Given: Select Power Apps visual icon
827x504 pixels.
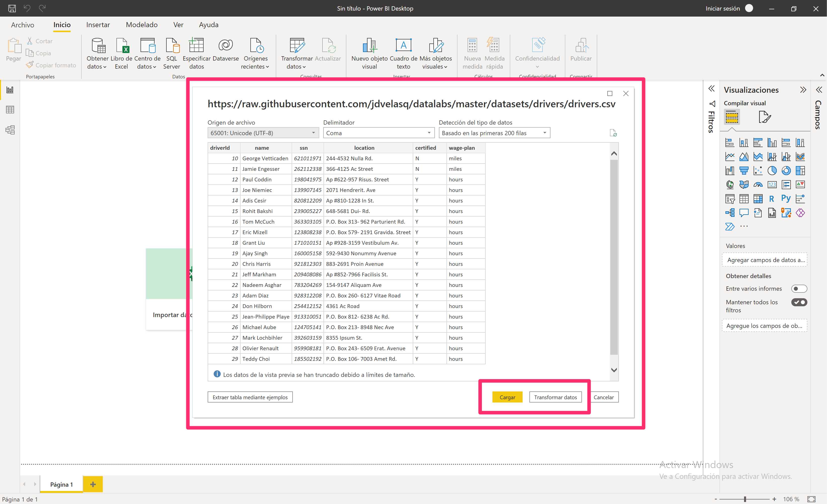Looking at the screenshot, I should (x=800, y=213).
